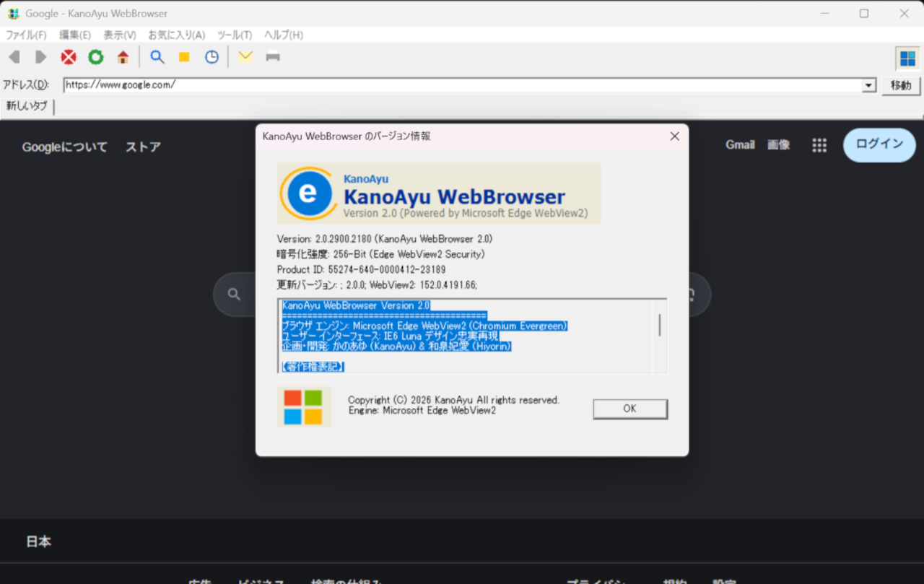Screen dimensions: 924x584
Task: Open the Google apps grid icon
Action: 819,145
